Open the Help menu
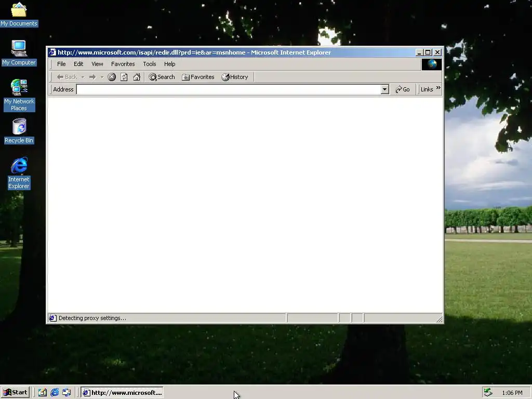 (170, 64)
